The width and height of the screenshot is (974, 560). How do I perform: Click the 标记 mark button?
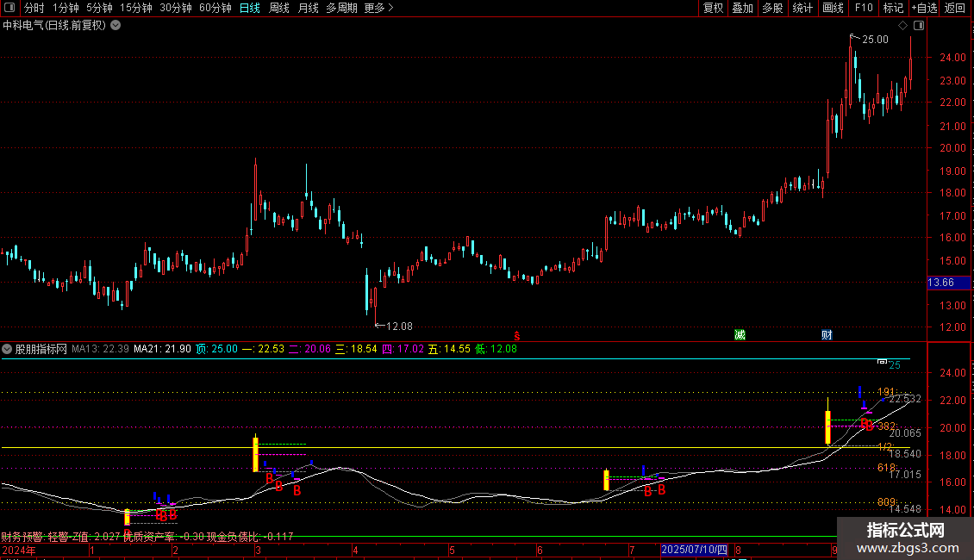[x=893, y=8]
